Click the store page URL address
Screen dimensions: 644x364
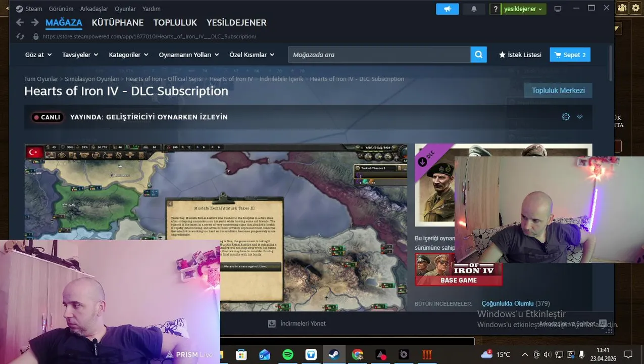point(150,36)
